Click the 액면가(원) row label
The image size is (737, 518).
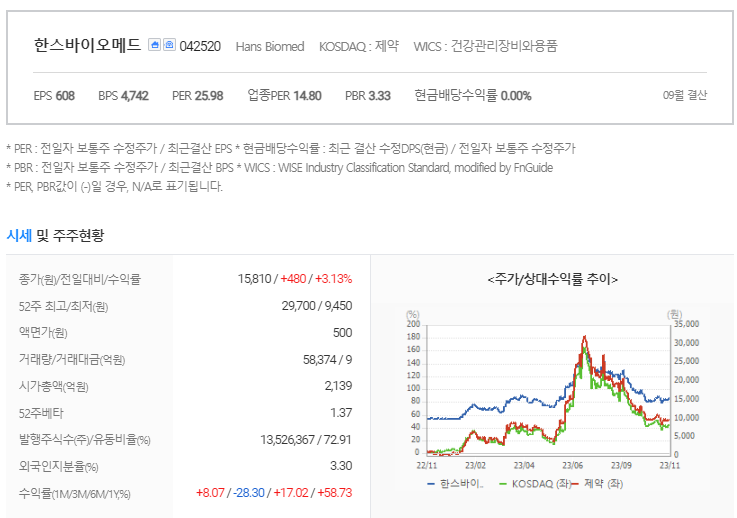coord(43,333)
